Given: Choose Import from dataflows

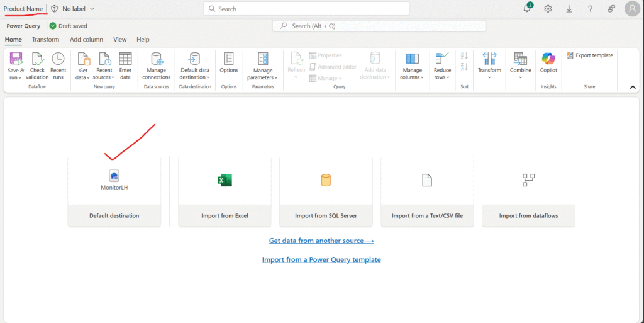Looking at the screenshot, I should (528, 191).
